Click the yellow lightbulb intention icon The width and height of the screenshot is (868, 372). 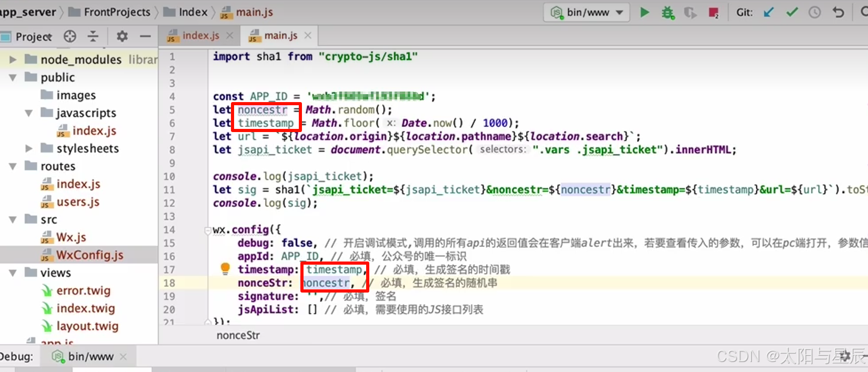click(225, 269)
